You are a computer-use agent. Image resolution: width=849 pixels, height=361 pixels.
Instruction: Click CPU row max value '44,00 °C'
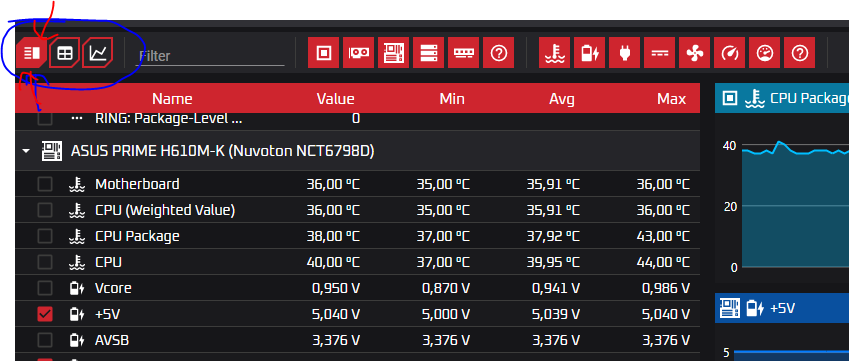coord(663,262)
